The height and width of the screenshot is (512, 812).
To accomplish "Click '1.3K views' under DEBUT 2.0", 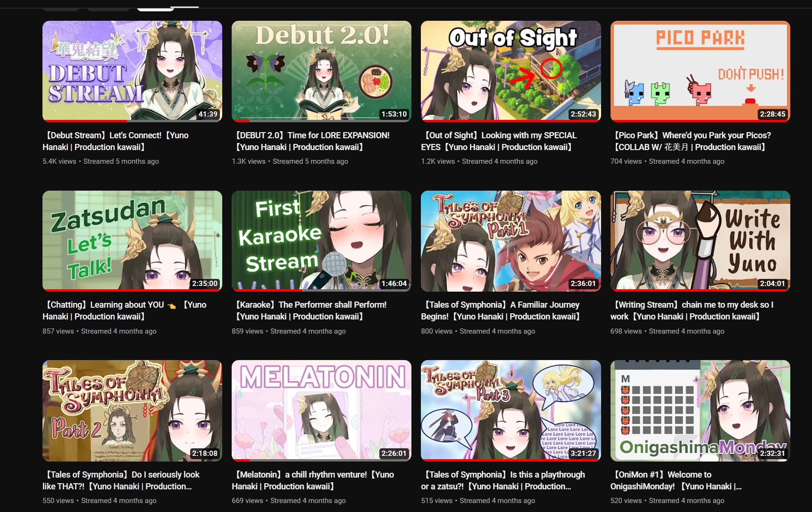I will (x=249, y=161).
